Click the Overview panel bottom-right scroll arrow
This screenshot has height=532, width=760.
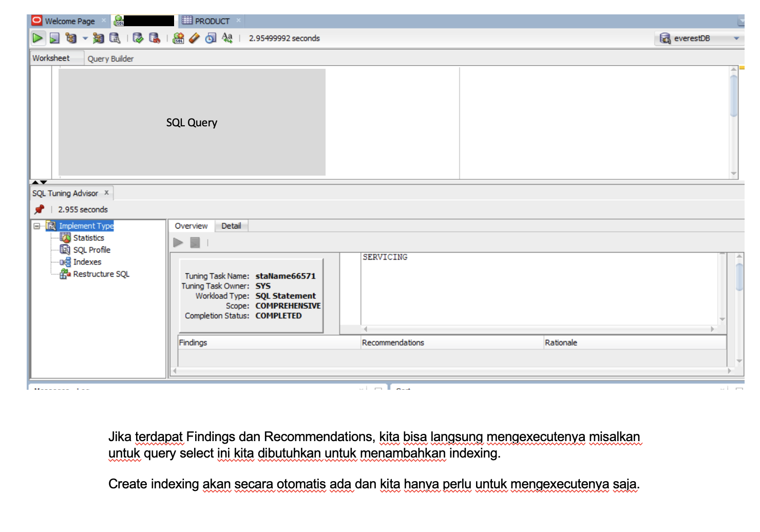click(x=729, y=371)
